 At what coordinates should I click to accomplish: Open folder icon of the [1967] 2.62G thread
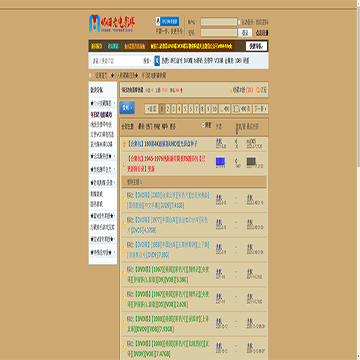pyautogui.click(x=124, y=299)
